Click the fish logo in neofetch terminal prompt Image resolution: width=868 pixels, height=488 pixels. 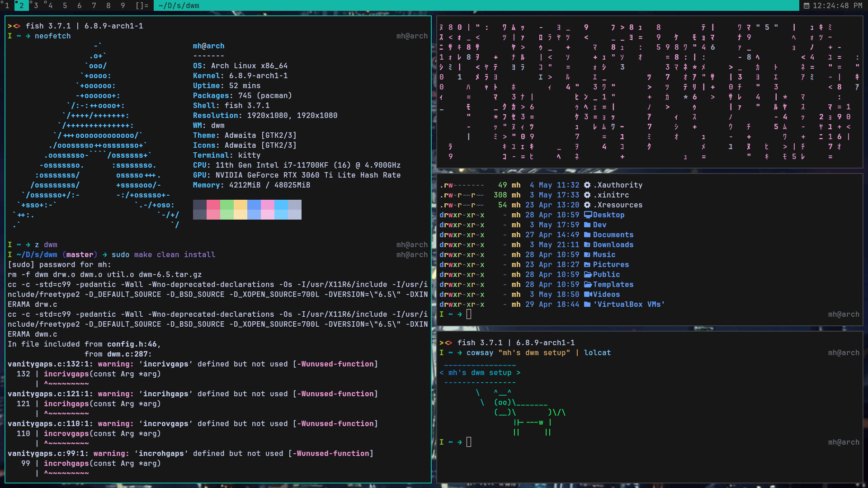14,26
